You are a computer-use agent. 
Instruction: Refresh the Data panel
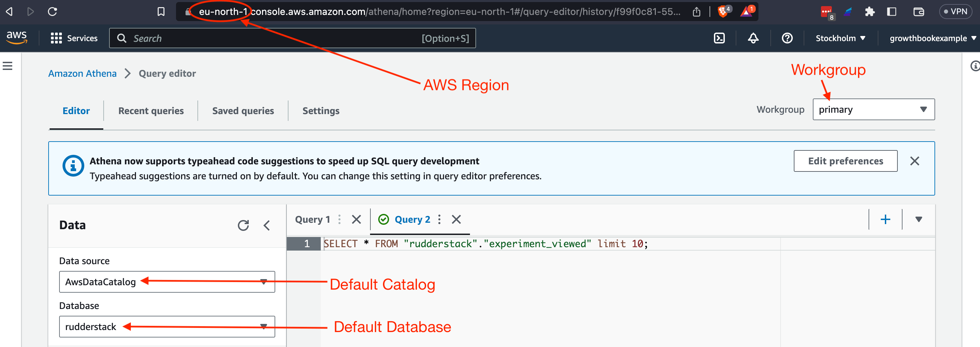pos(243,225)
